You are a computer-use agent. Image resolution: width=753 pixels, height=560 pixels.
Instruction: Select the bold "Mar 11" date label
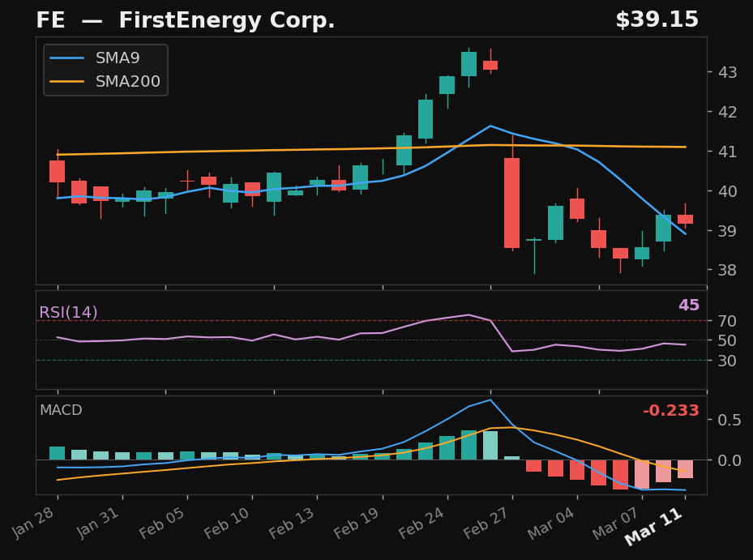coord(653,527)
